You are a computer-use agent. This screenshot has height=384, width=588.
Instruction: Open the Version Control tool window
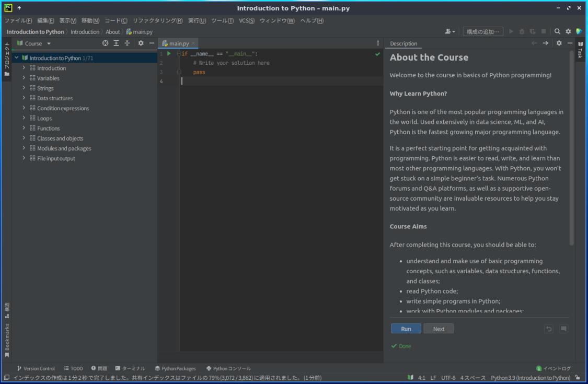36,368
